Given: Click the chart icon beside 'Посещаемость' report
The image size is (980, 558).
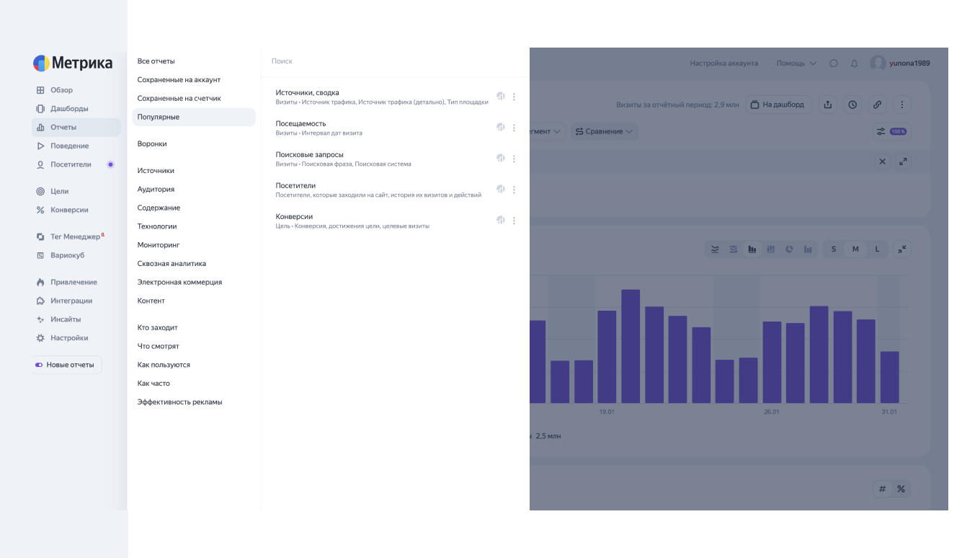Looking at the screenshot, I should tap(501, 127).
